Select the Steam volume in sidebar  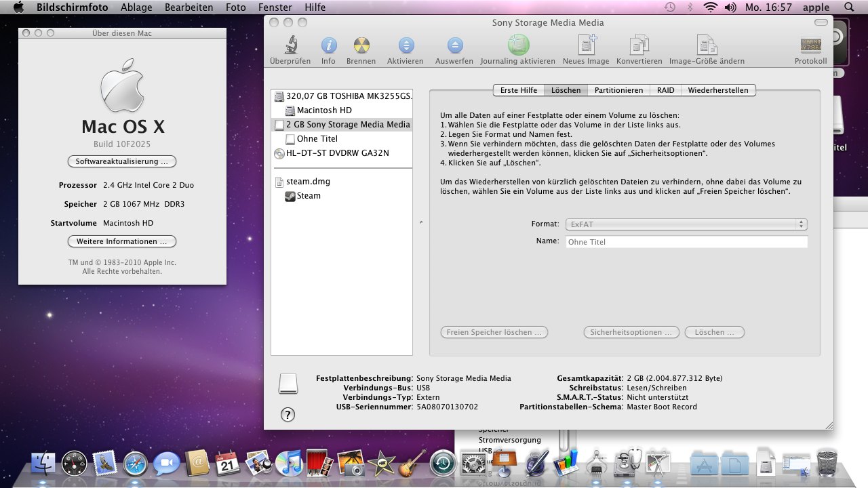[342, 195]
